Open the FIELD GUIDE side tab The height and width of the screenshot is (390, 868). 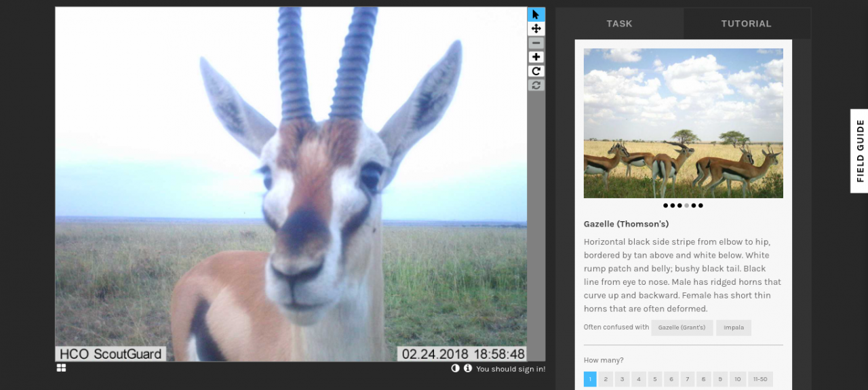[x=859, y=151]
